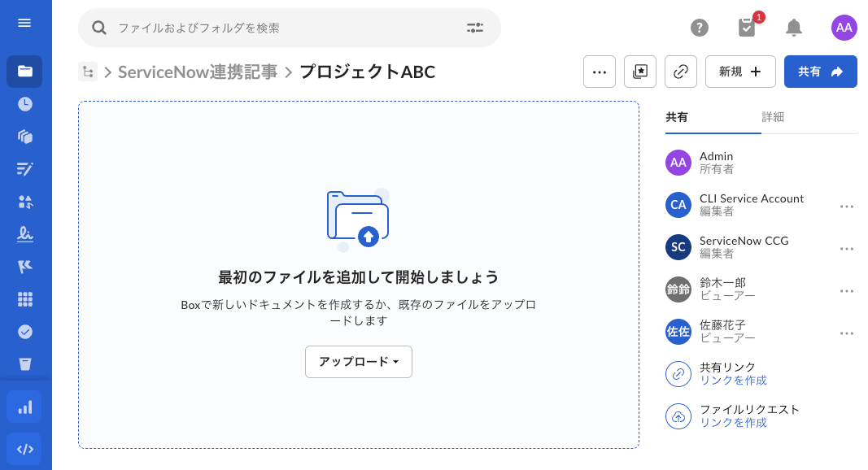Screen dimensions: 868x470
Task: Open options menu for 鈴木一郎
Action: pyautogui.click(x=847, y=291)
